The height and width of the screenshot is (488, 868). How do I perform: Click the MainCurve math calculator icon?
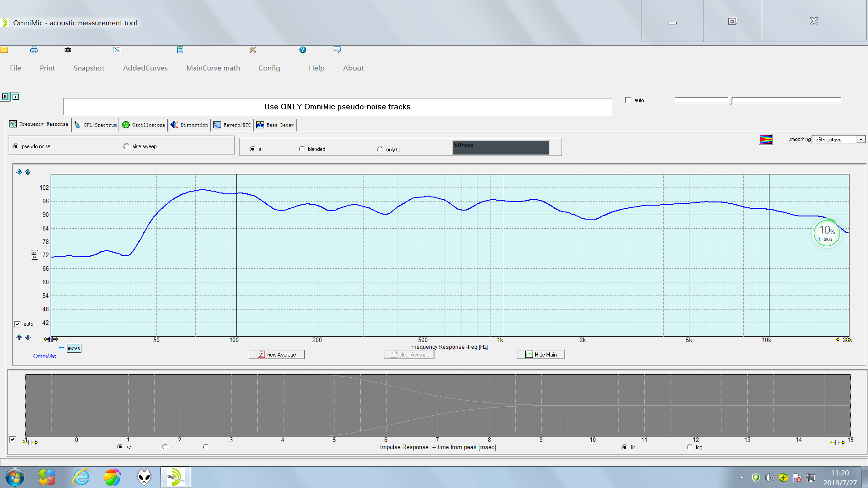point(180,50)
